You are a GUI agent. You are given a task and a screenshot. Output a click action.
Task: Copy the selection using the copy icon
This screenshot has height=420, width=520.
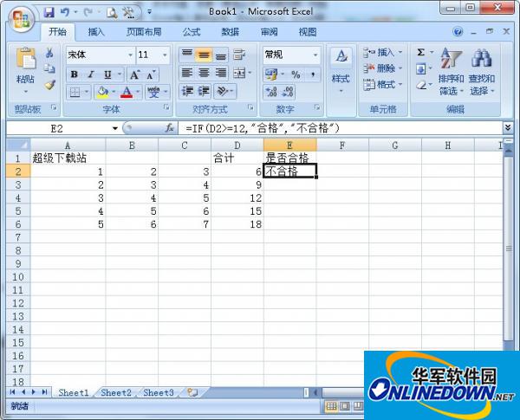(x=49, y=68)
